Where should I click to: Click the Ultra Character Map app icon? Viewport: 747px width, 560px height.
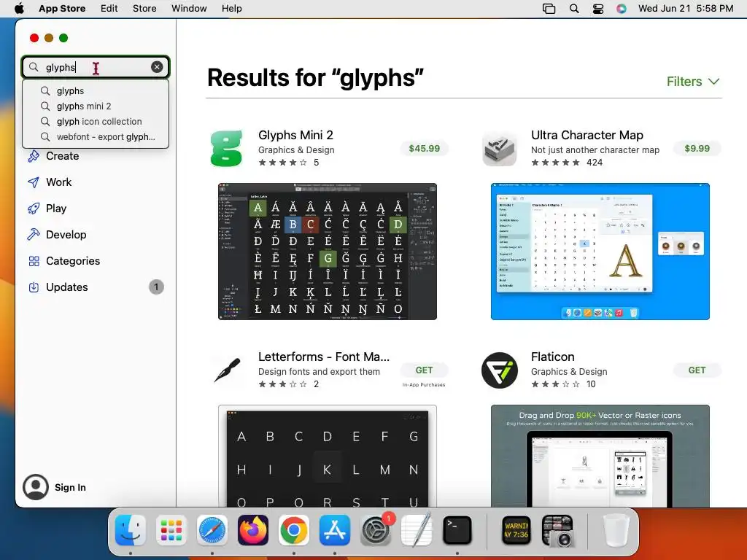tap(499, 149)
